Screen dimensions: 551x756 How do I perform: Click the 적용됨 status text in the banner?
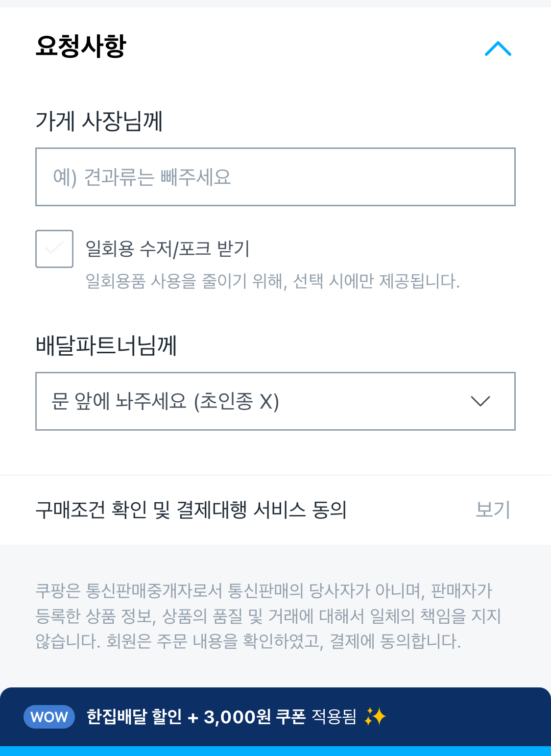coord(334,717)
